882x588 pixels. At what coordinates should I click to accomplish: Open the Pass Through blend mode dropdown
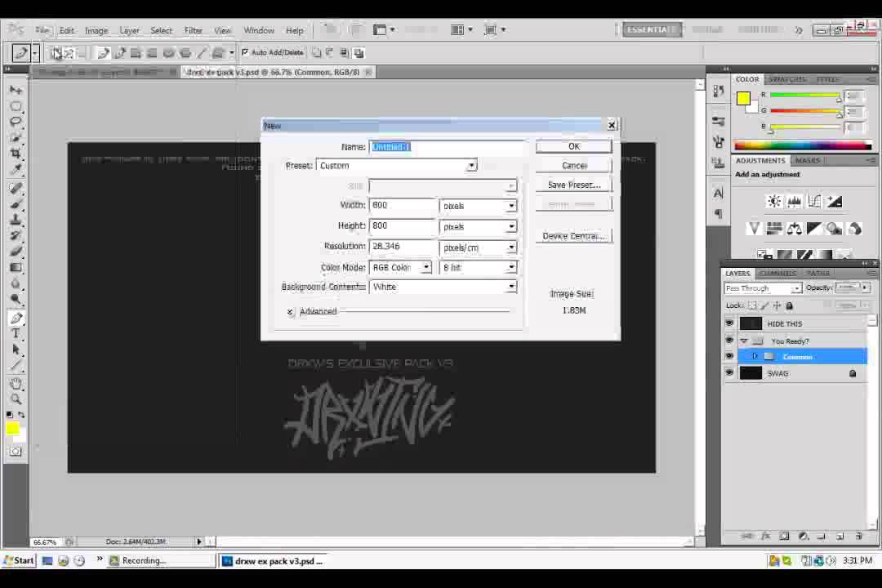[x=764, y=288]
